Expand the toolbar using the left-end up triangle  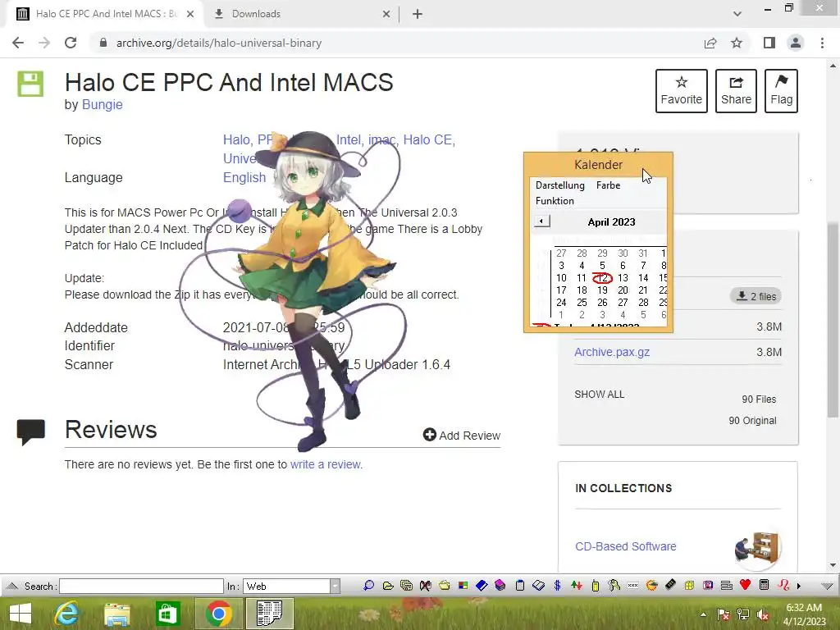click(x=12, y=586)
